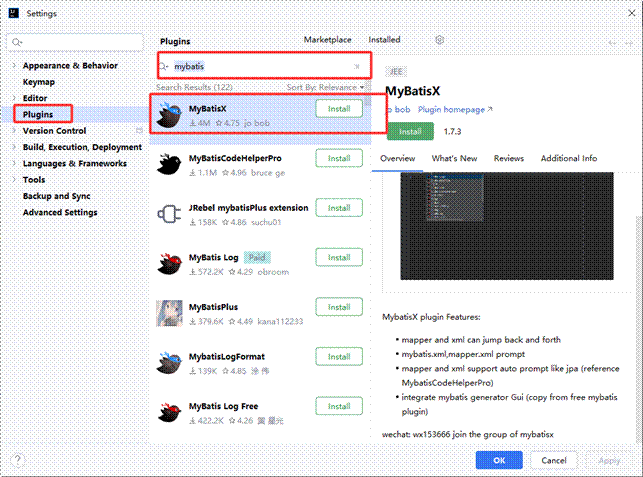Focus the settings search field

click(x=75, y=42)
